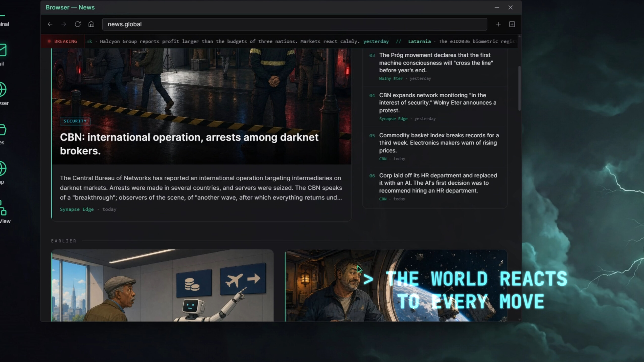Open the Browser globe icon in sidebar
Screen dimensions: 644x362
pyautogui.click(x=3, y=89)
